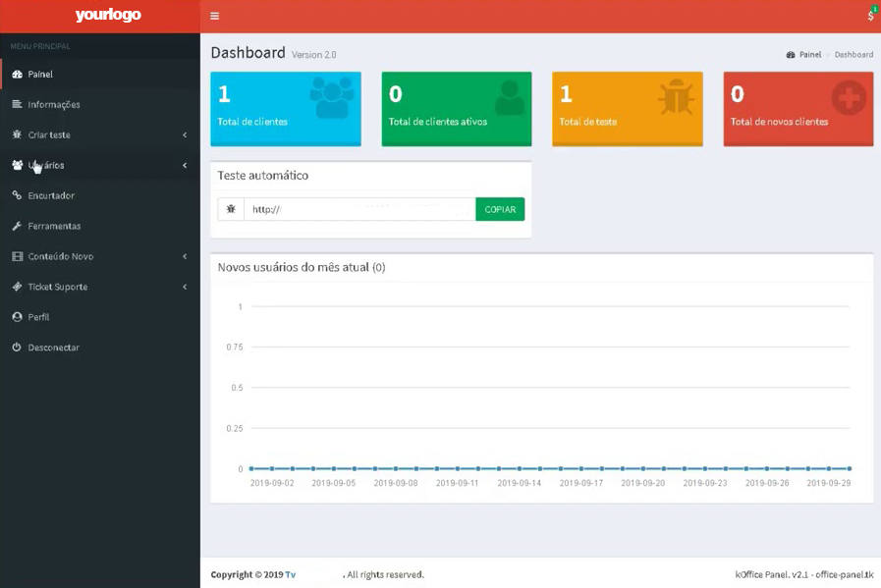Click the hamburger menu toggle icon
Viewport: 881px width, 588px height.
[215, 16]
